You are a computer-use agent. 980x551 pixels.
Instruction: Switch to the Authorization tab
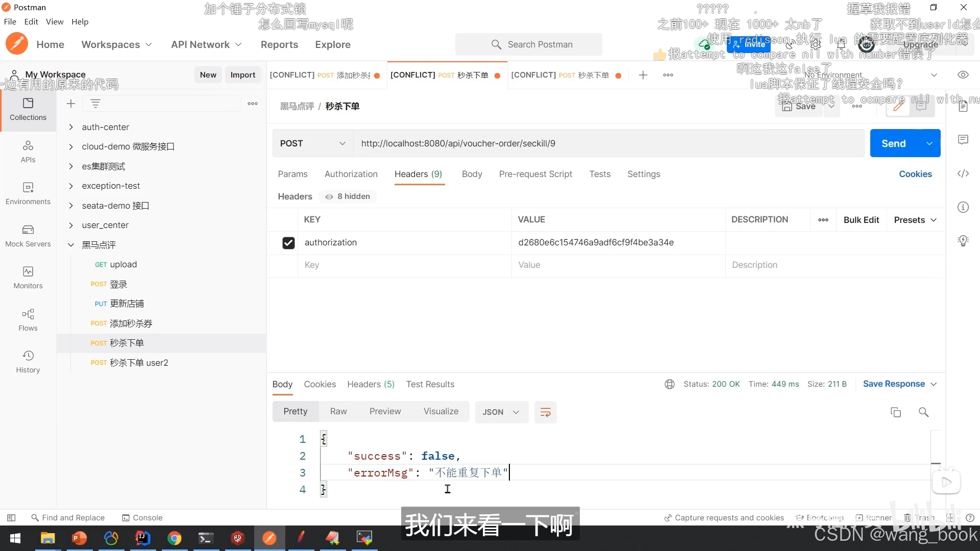click(x=351, y=174)
